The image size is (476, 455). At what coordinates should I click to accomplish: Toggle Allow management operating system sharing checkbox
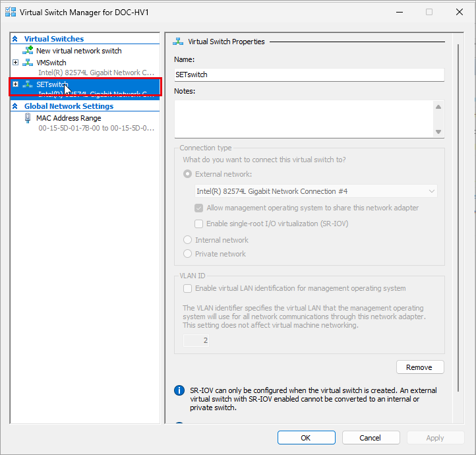[x=199, y=208]
